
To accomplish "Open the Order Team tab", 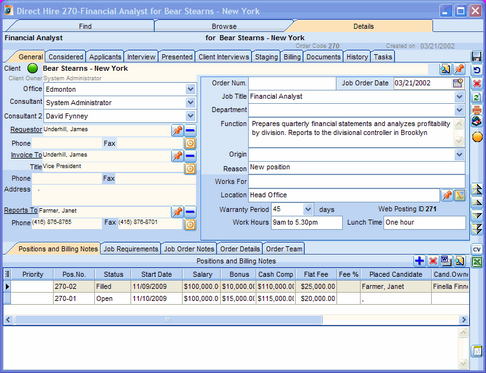I will point(284,249).
